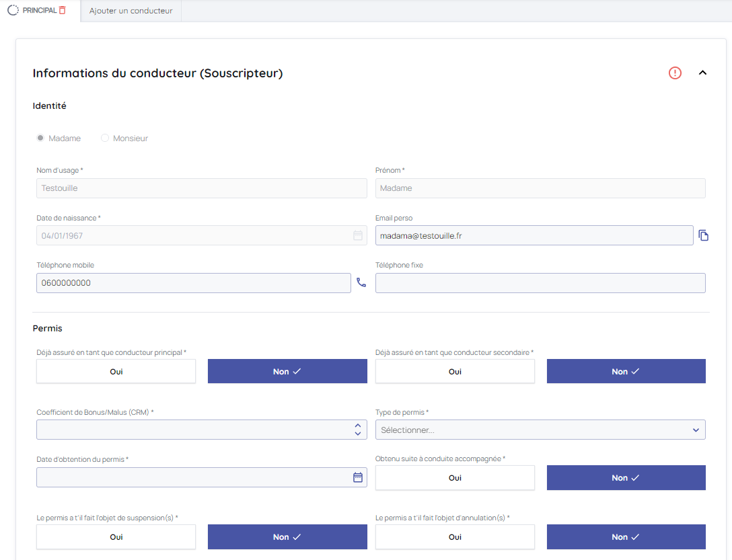Select Oui for conduite accompagnée

click(x=455, y=478)
